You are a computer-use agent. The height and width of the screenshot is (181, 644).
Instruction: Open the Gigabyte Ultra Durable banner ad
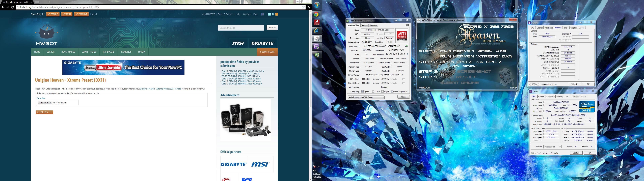click(123, 68)
